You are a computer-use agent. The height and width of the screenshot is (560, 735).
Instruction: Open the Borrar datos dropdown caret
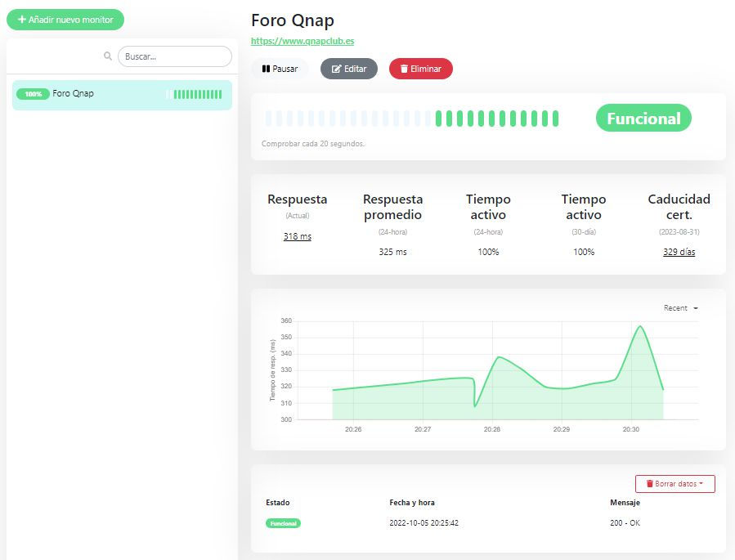tap(701, 484)
